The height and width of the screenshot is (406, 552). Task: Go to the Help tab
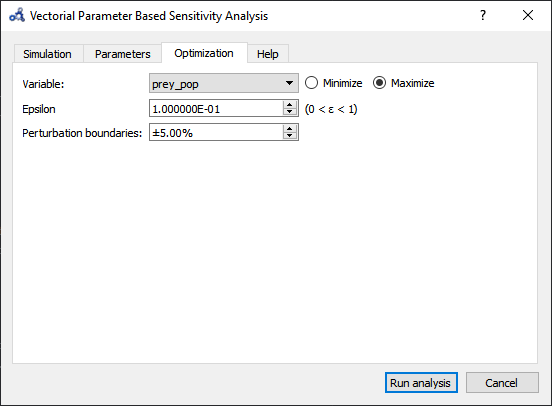point(268,54)
